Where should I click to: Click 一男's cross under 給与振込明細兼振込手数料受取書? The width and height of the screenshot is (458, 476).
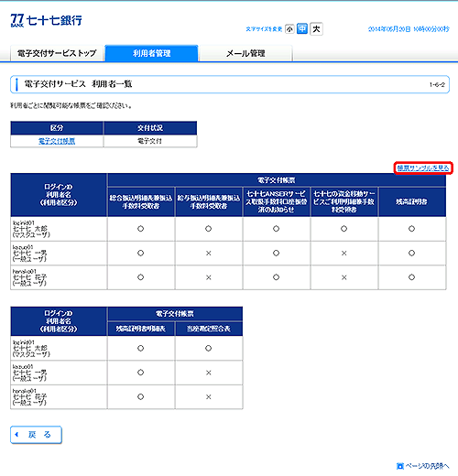click(x=209, y=254)
